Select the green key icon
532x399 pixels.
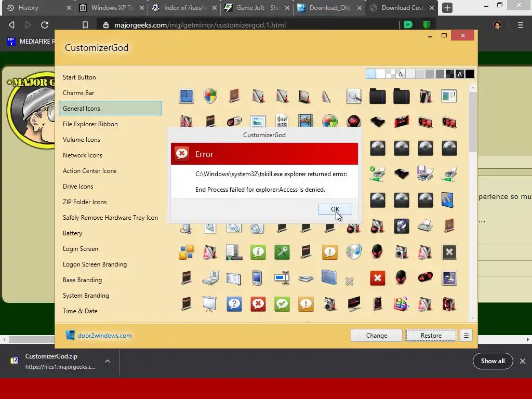click(x=282, y=252)
